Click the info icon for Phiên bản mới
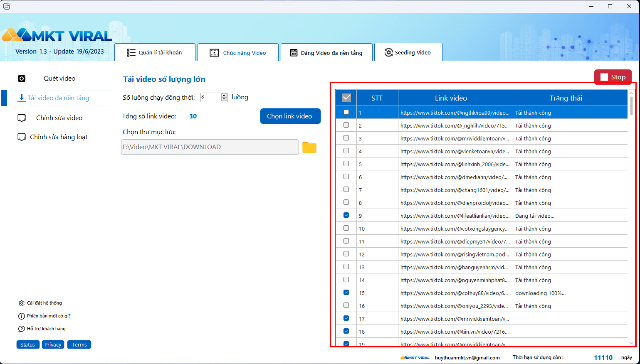Screen dimensions: 640x364 [x=22, y=316]
